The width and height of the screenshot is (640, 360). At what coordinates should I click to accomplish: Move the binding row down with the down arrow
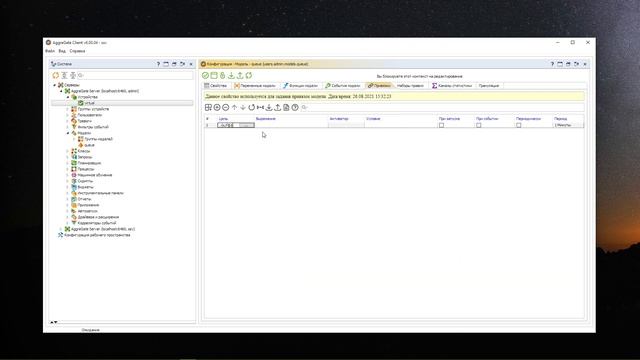[x=243, y=107]
